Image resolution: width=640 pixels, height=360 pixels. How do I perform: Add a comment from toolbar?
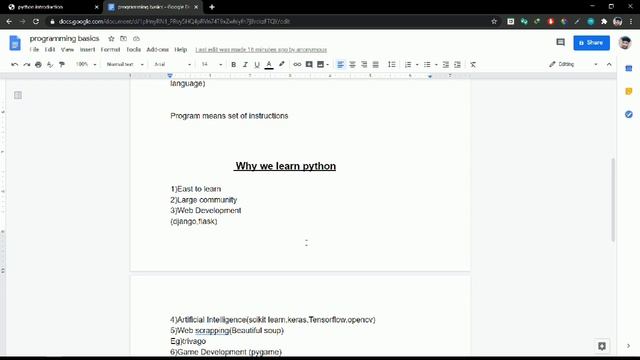pyautogui.click(x=309, y=64)
